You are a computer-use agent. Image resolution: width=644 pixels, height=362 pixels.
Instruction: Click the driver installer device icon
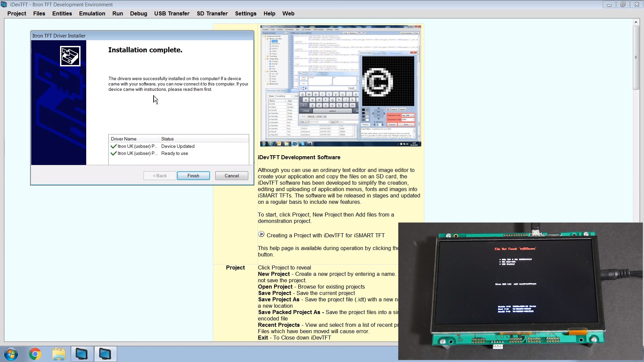(70, 56)
